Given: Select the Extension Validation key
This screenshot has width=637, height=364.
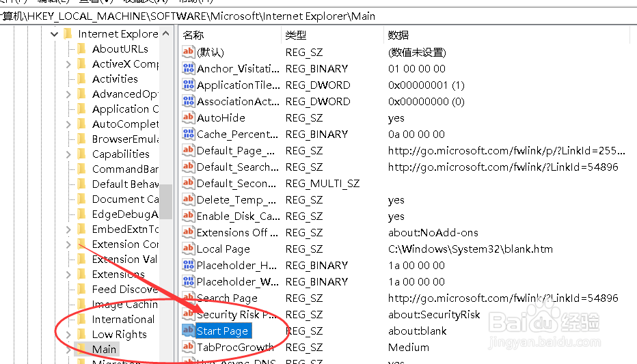Looking at the screenshot, I should click(124, 260).
